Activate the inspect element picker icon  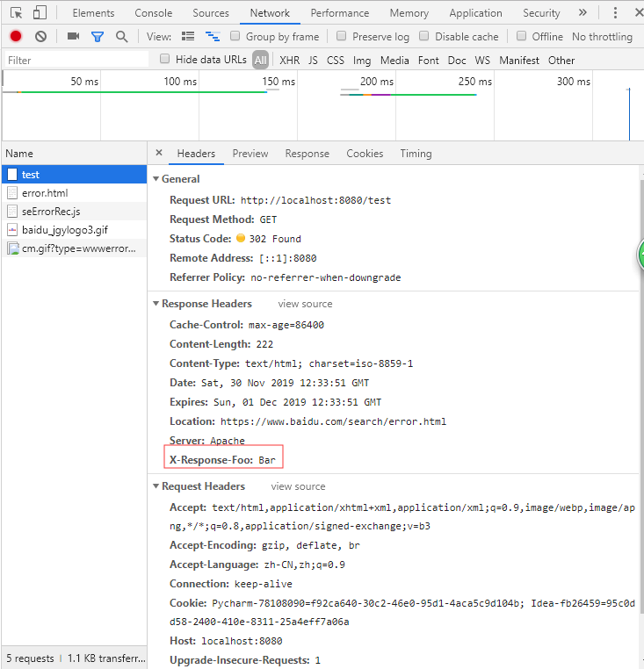16,13
